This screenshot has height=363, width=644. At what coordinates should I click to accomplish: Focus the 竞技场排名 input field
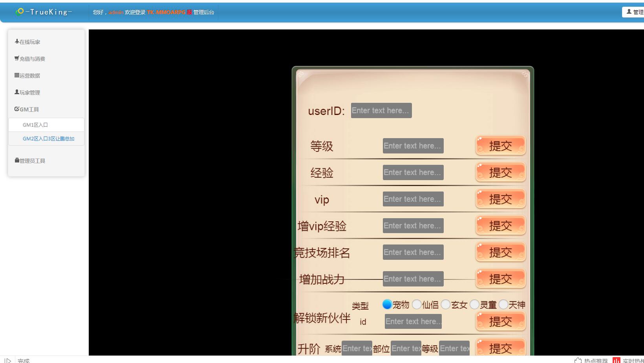coord(413,252)
